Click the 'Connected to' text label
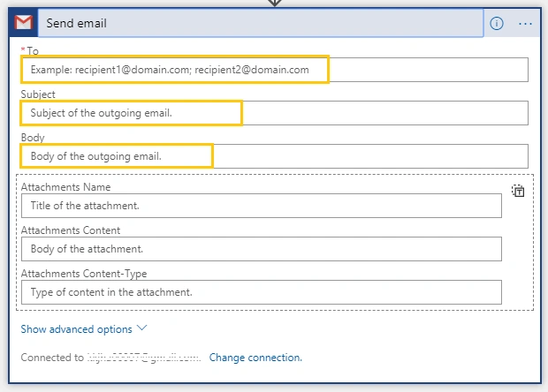This screenshot has width=548, height=392. pos(52,358)
